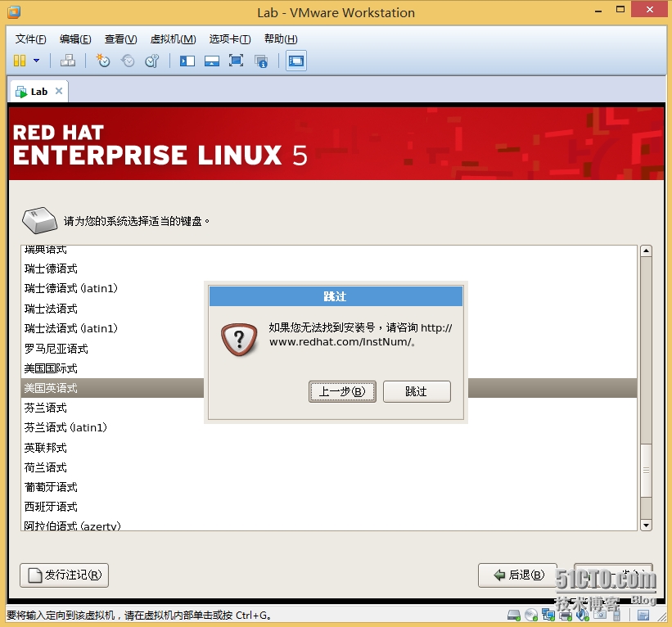Click the printer status icon

566,616
